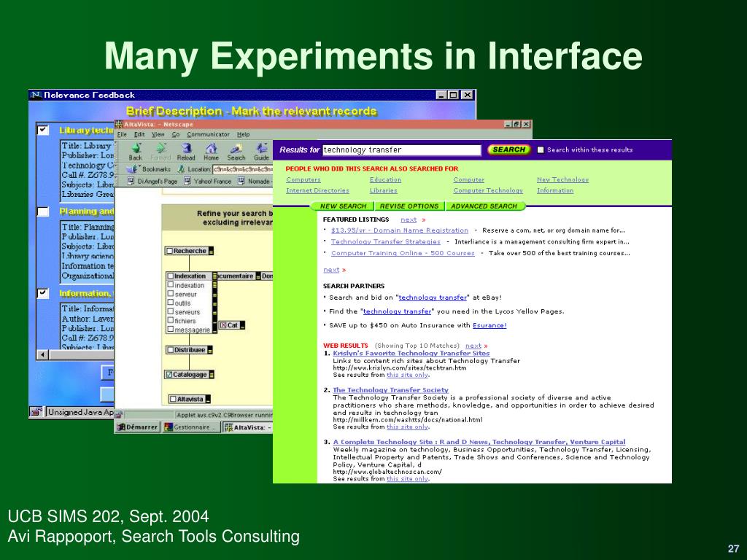Enable Search within these results checkbox
Screen dimensions: 747x560
[x=541, y=150]
